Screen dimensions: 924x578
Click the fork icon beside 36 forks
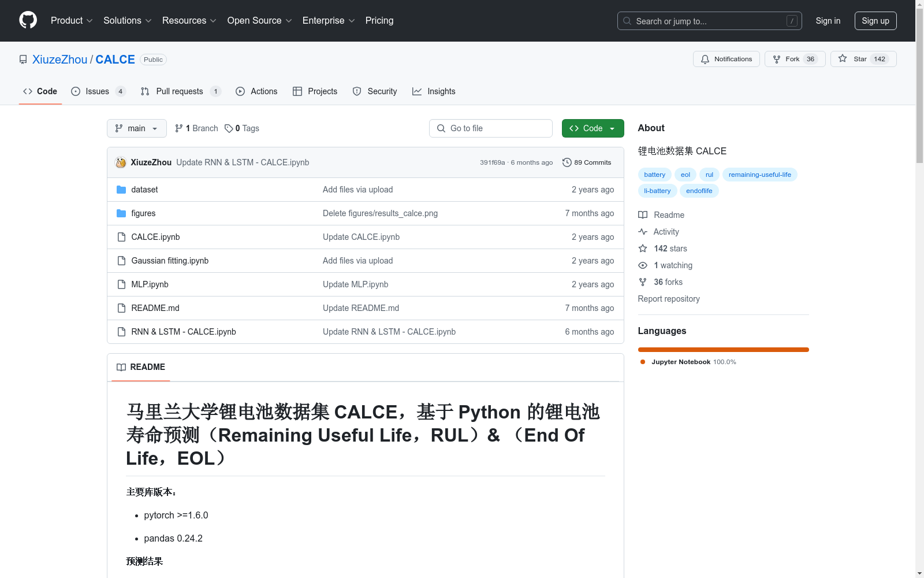pos(643,282)
